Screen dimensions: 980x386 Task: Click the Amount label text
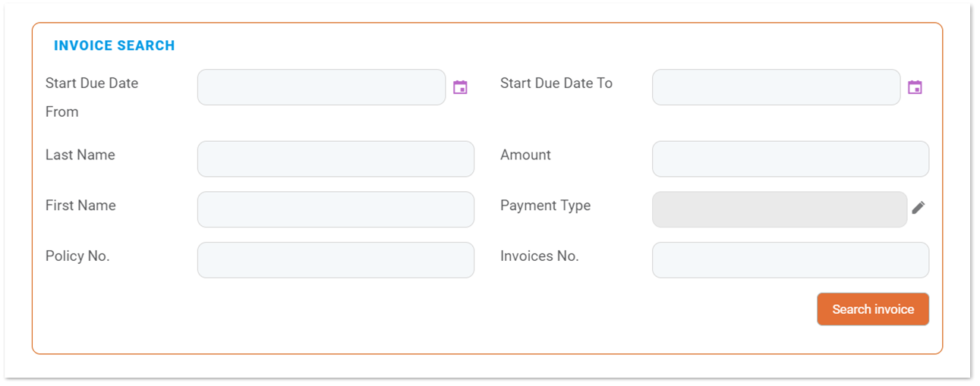click(x=525, y=155)
